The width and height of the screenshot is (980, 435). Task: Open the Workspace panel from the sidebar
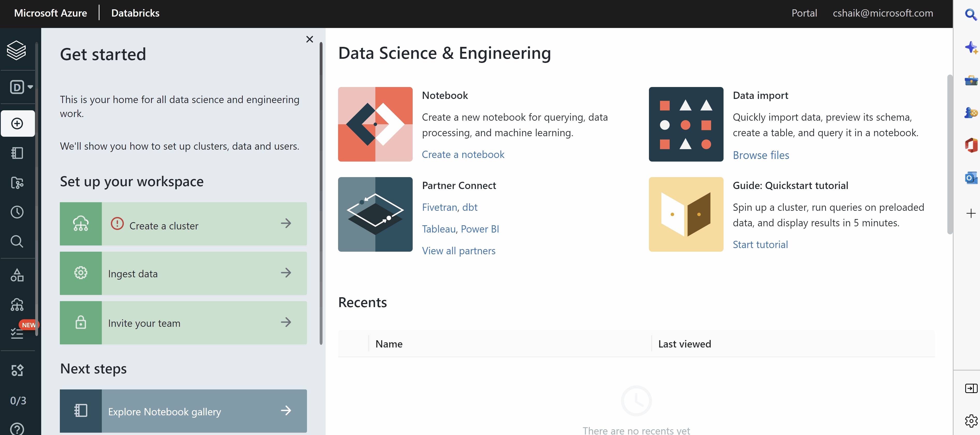pyautogui.click(x=17, y=153)
